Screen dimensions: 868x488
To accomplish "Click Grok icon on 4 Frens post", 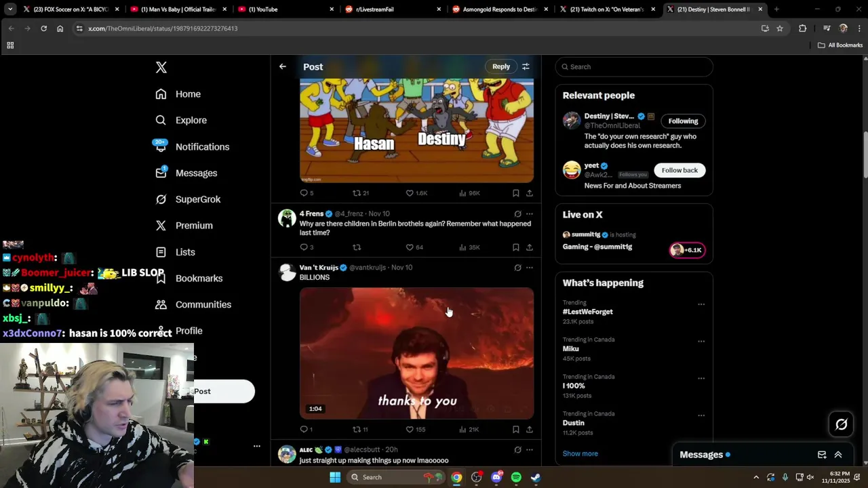I will tap(517, 213).
